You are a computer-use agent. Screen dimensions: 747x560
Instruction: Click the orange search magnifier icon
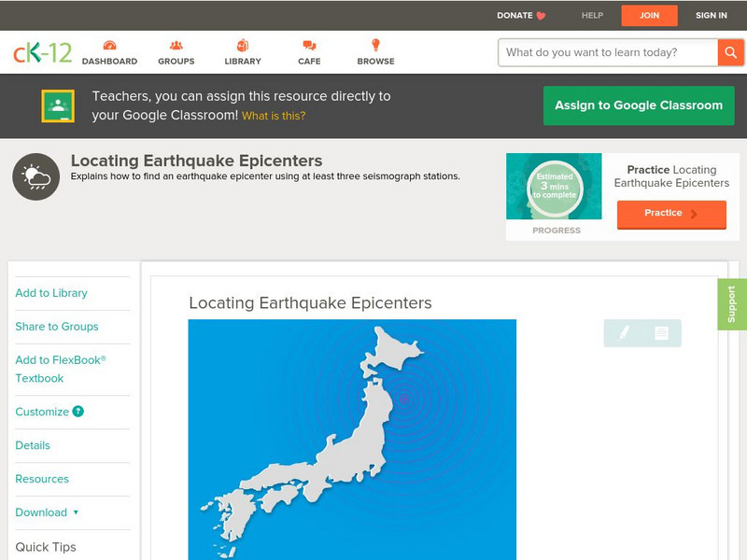click(730, 52)
